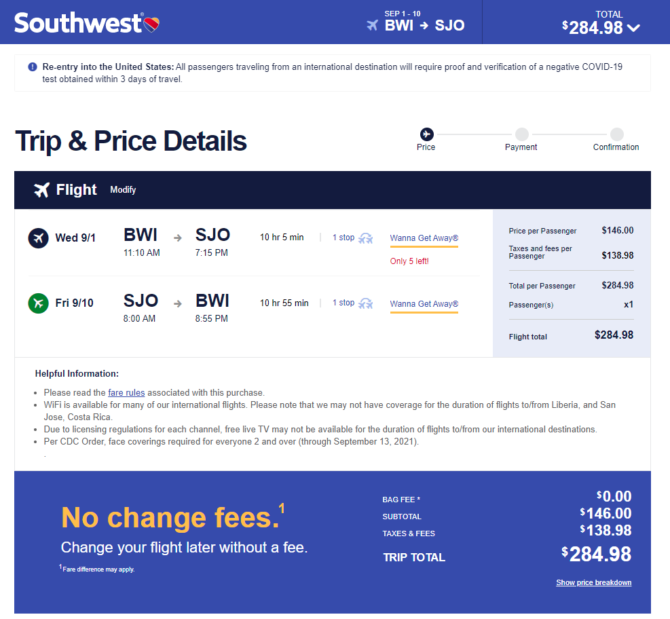Expand the TOTAL $284.98 chevron

(x=633, y=28)
